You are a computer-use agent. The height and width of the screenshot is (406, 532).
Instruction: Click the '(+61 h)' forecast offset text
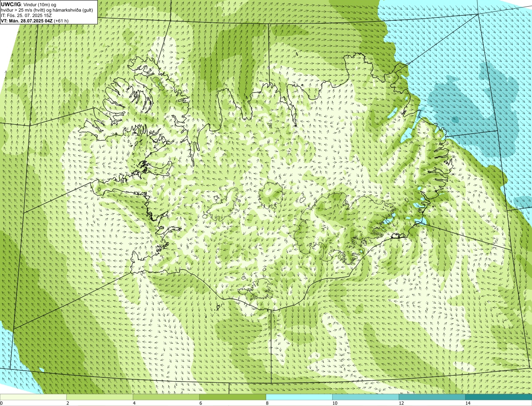(61, 21)
